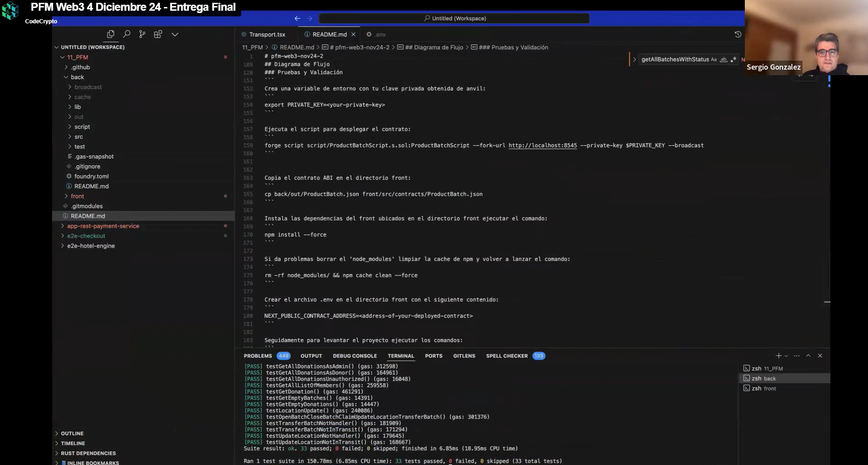Expand the test folder
The height and width of the screenshot is (465, 868).
click(x=80, y=147)
